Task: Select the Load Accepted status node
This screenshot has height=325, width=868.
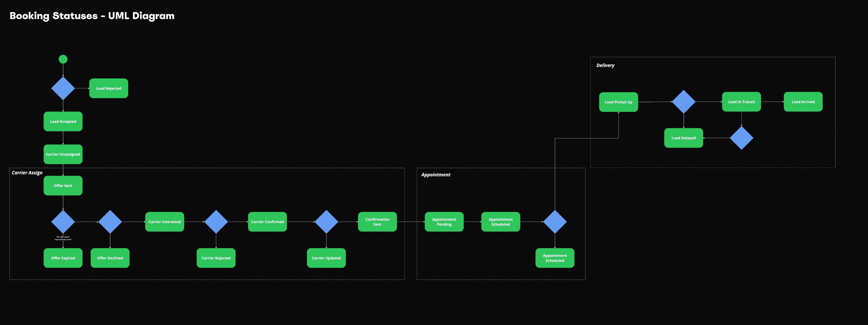Action: 63,121
